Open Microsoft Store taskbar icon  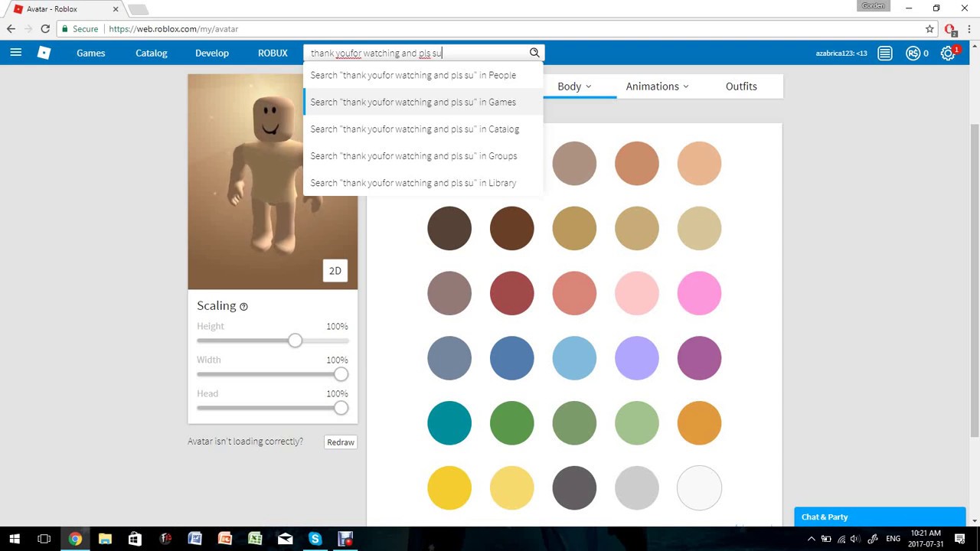point(135,539)
